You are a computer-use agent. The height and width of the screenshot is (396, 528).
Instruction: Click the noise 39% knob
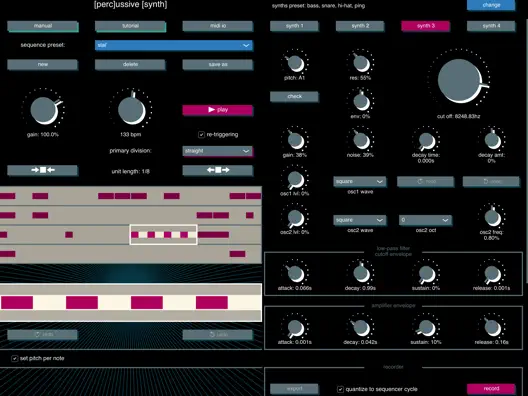point(361,140)
